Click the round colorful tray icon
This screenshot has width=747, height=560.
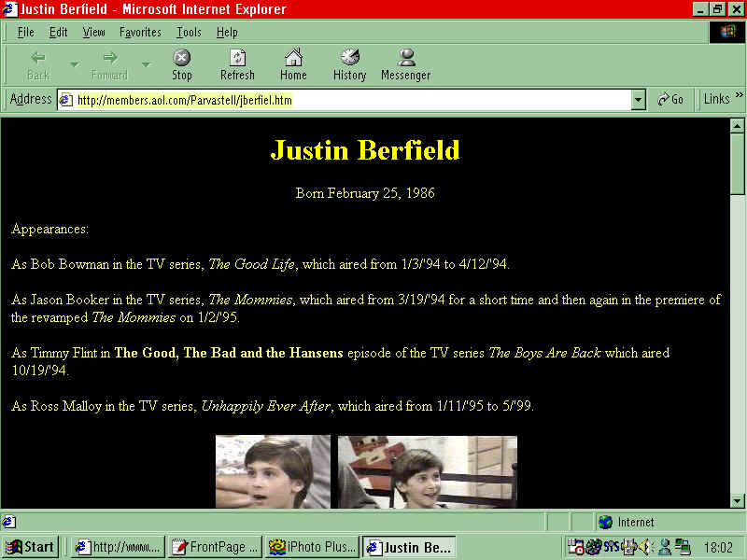[594, 547]
